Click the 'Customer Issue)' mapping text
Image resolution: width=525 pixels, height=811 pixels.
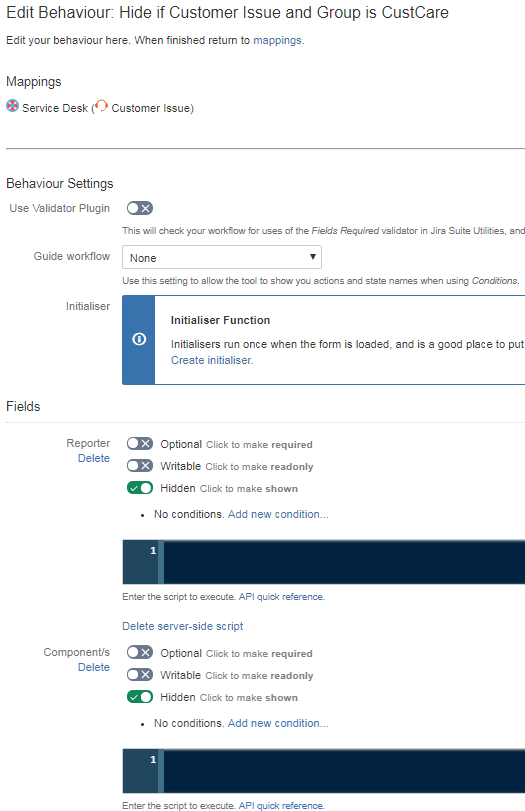point(153,108)
